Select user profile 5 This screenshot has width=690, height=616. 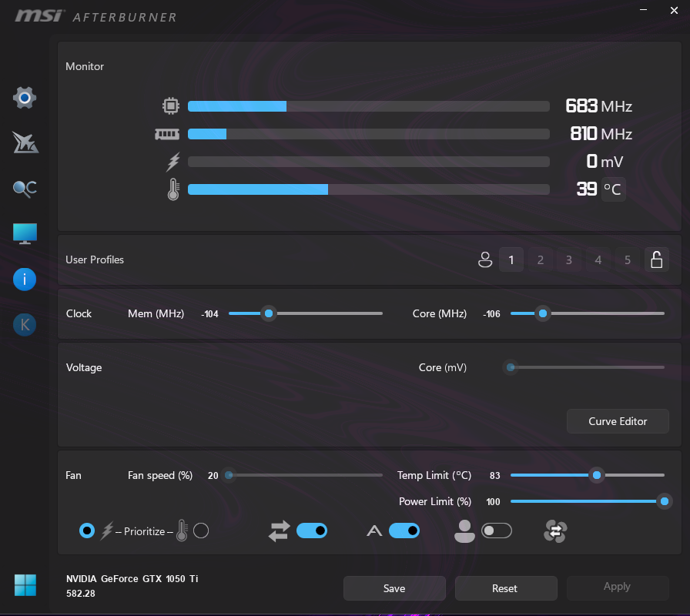(628, 259)
